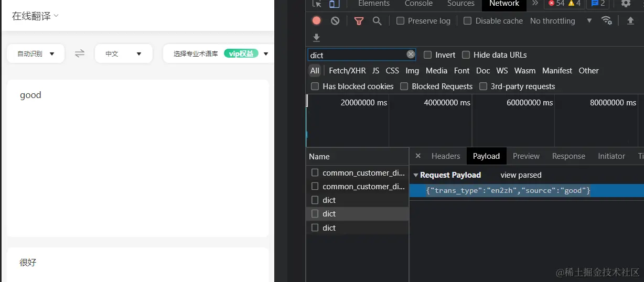Filter requests by Wasm

pyautogui.click(x=525, y=71)
